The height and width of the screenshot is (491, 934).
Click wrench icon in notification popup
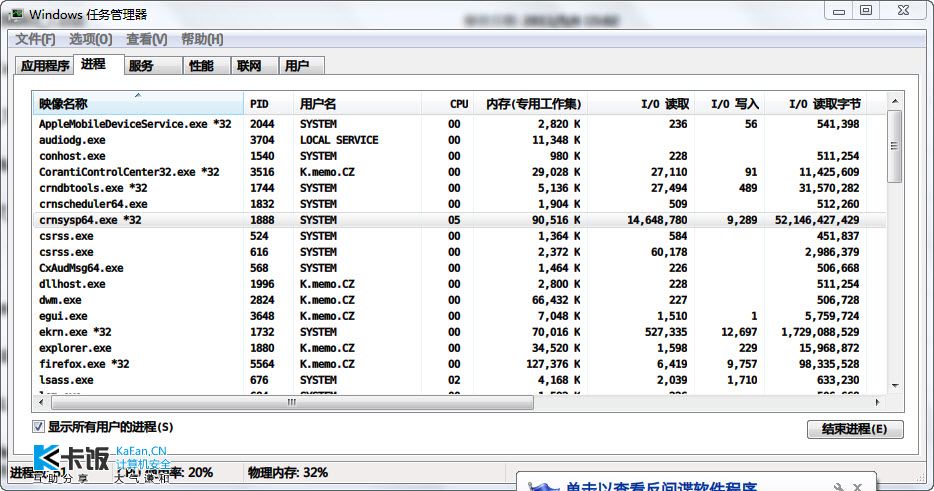pos(838,487)
